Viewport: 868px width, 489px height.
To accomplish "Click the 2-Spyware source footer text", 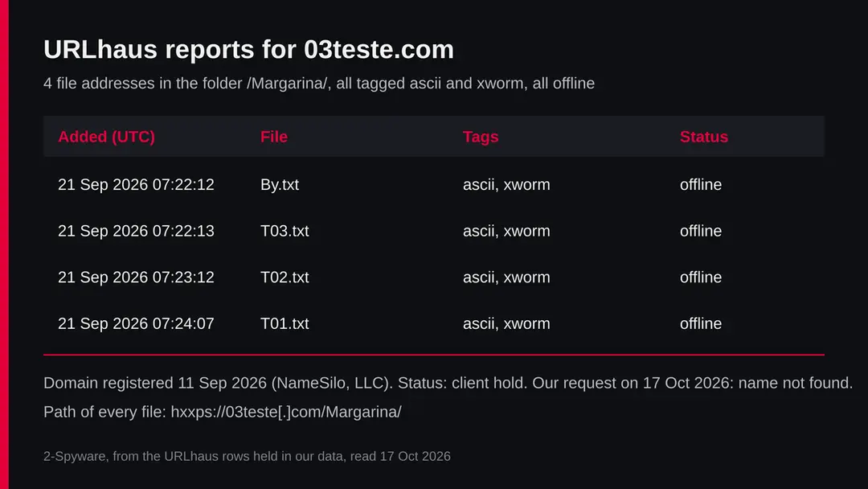I will click(x=247, y=456).
